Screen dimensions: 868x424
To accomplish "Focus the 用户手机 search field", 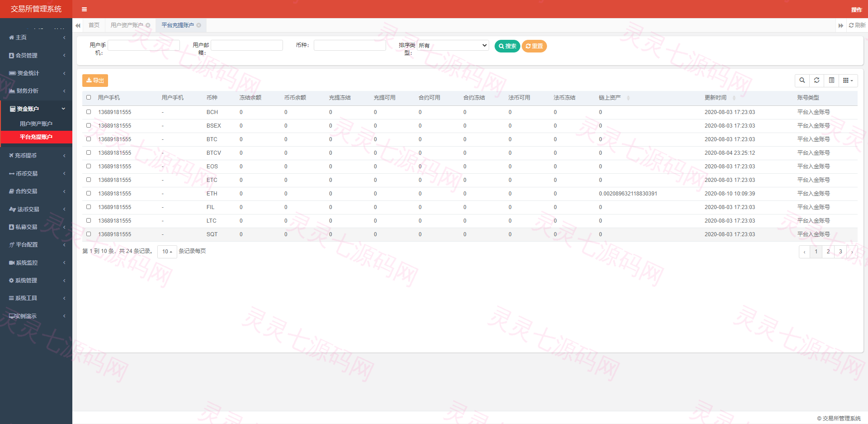I will pyautogui.click(x=144, y=45).
